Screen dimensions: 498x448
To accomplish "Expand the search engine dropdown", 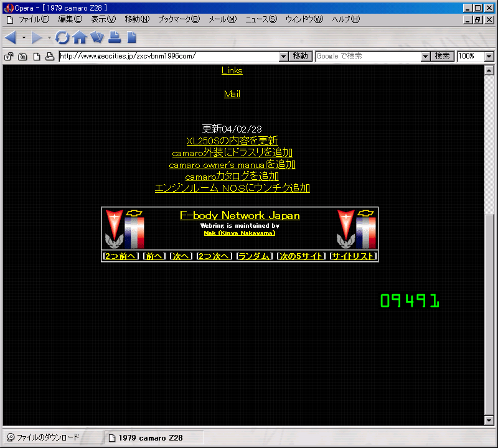I will pyautogui.click(x=425, y=57).
